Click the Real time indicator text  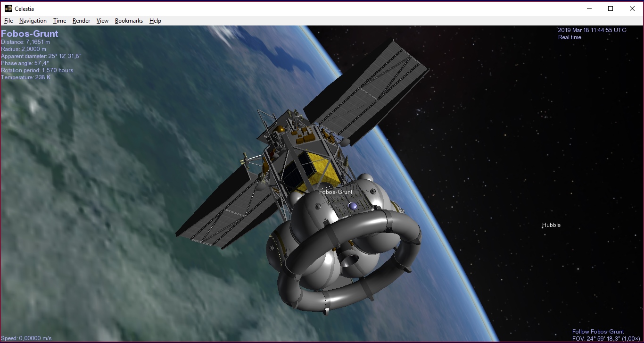(570, 37)
